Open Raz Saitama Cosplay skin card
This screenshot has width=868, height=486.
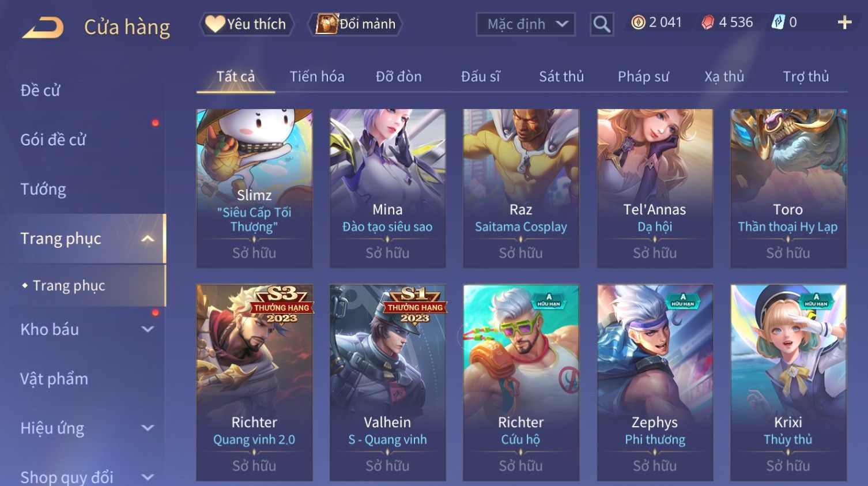521,189
